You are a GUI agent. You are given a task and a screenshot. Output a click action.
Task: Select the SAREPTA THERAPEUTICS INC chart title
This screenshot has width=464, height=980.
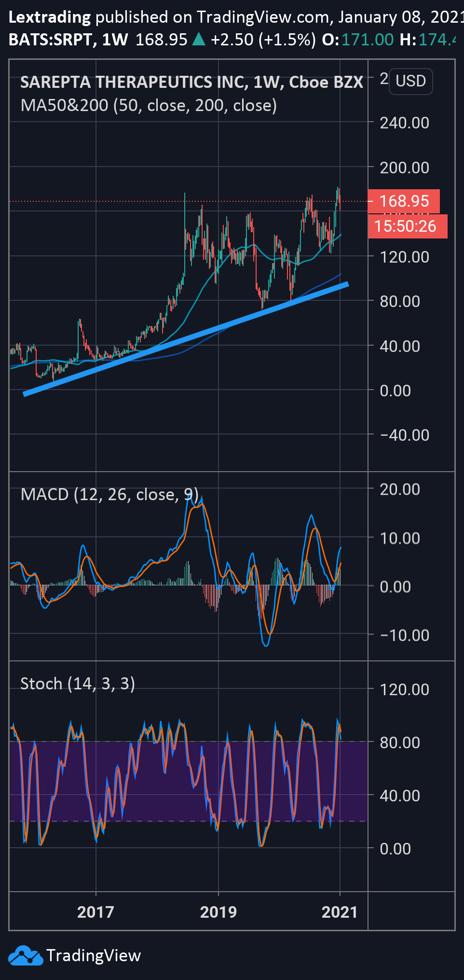tap(191, 82)
